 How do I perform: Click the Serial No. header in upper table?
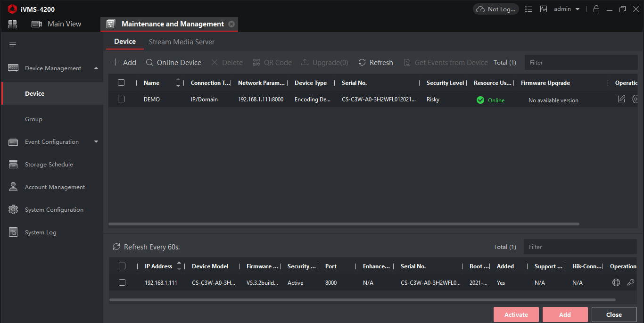pyautogui.click(x=354, y=83)
